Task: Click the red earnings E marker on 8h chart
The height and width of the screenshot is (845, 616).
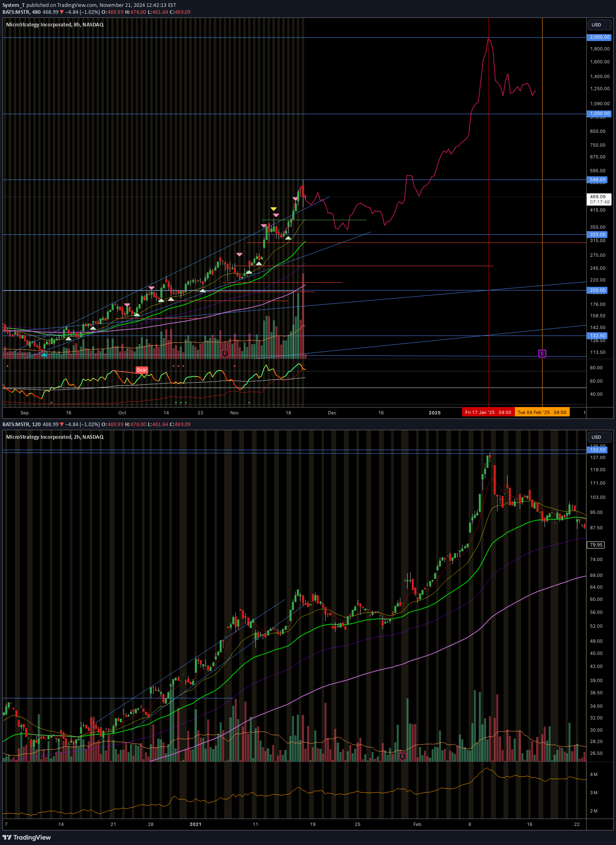Action: coord(225,353)
